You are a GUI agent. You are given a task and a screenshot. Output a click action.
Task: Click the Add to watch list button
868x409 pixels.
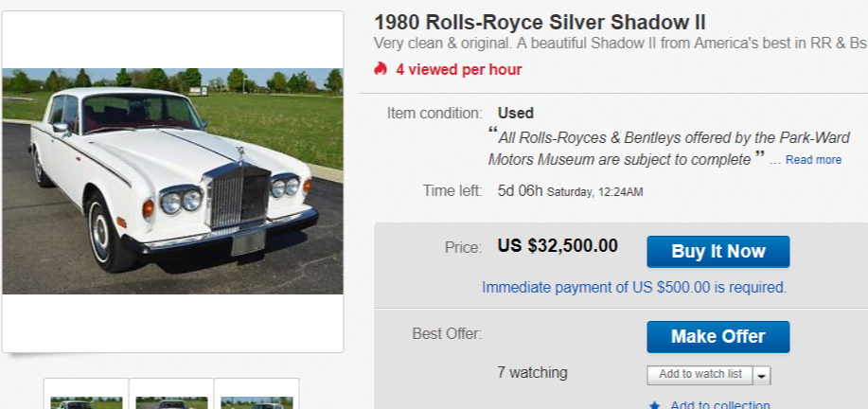[700, 374]
